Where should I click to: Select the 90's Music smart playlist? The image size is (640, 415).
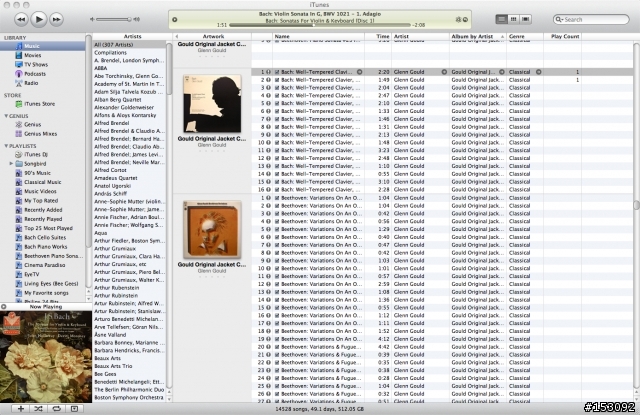click(x=37, y=173)
